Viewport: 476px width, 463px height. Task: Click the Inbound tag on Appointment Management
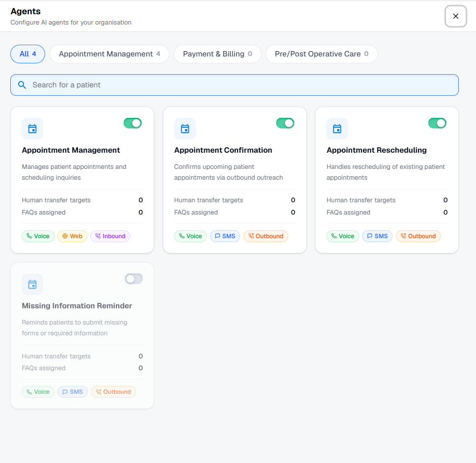point(110,236)
